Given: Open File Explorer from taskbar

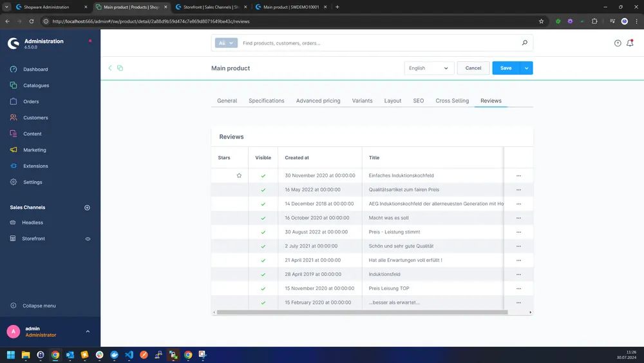Looking at the screenshot, I should click(x=26, y=355).
